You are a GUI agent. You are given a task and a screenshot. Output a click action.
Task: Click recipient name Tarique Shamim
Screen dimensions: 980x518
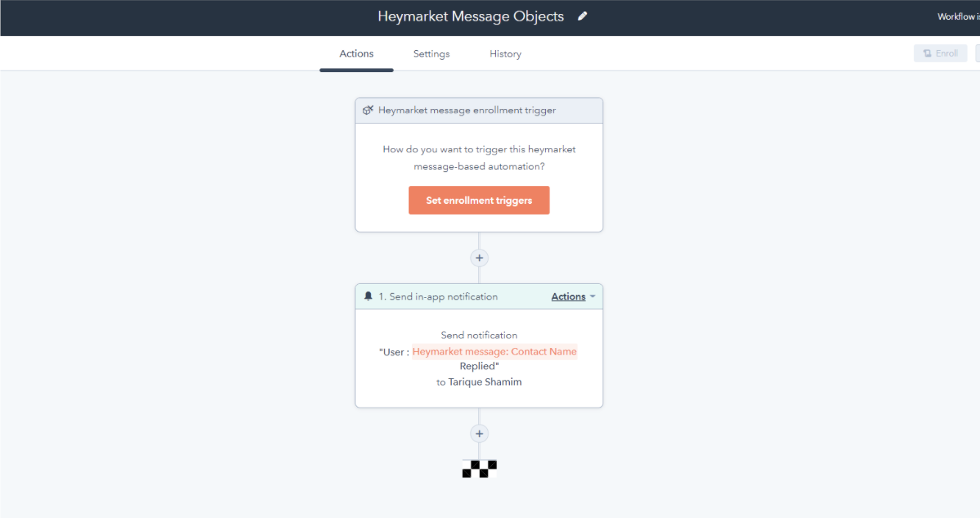485,382
